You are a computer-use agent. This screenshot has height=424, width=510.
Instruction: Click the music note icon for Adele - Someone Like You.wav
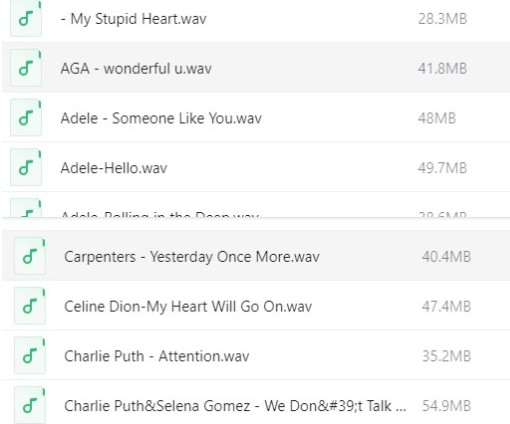26,118
